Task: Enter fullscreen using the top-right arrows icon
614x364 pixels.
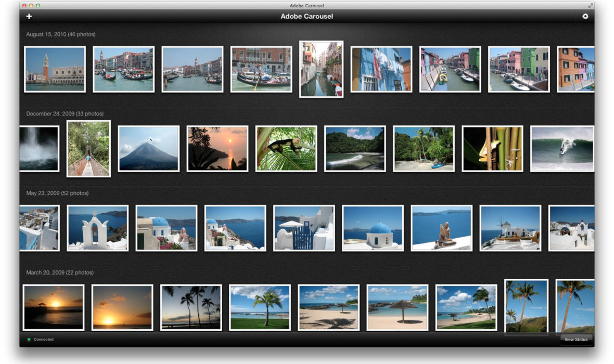Action: coord(590,5)
